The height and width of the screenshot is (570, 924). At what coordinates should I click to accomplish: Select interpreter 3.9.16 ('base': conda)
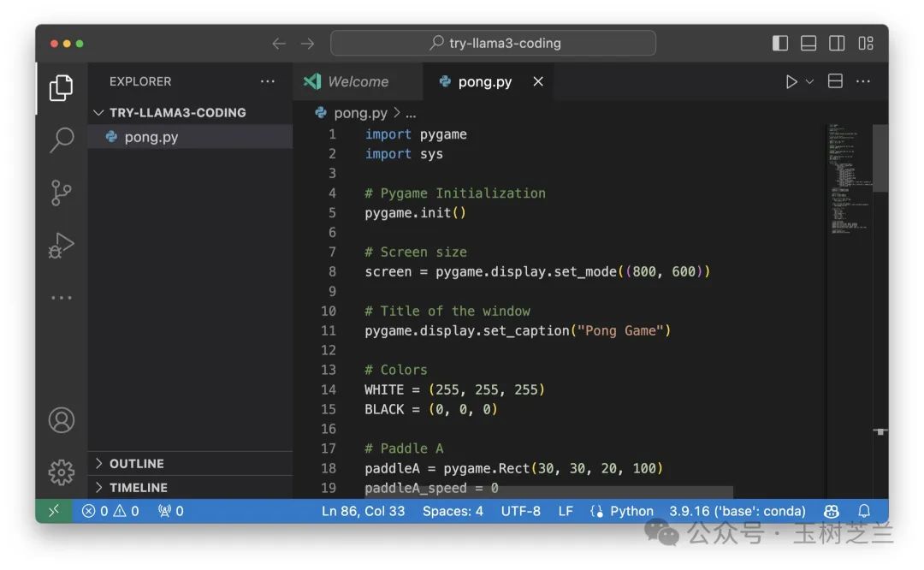(x=737, y=511)
